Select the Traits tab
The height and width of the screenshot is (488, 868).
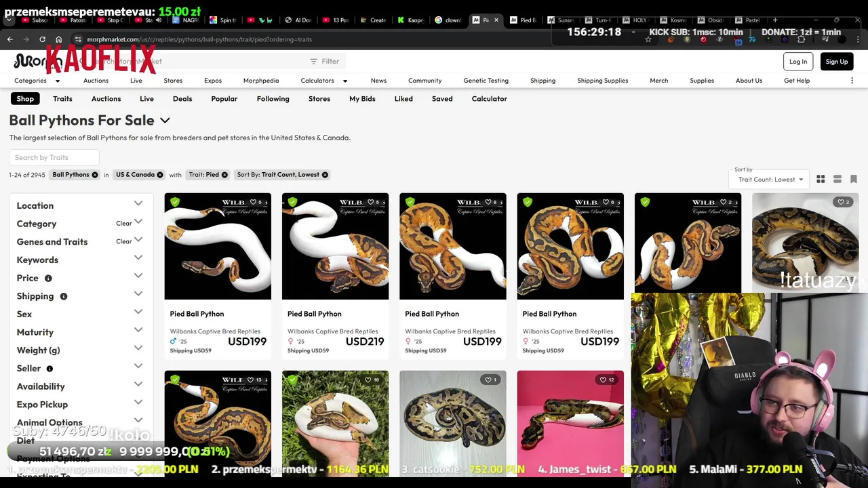point(62,99)
